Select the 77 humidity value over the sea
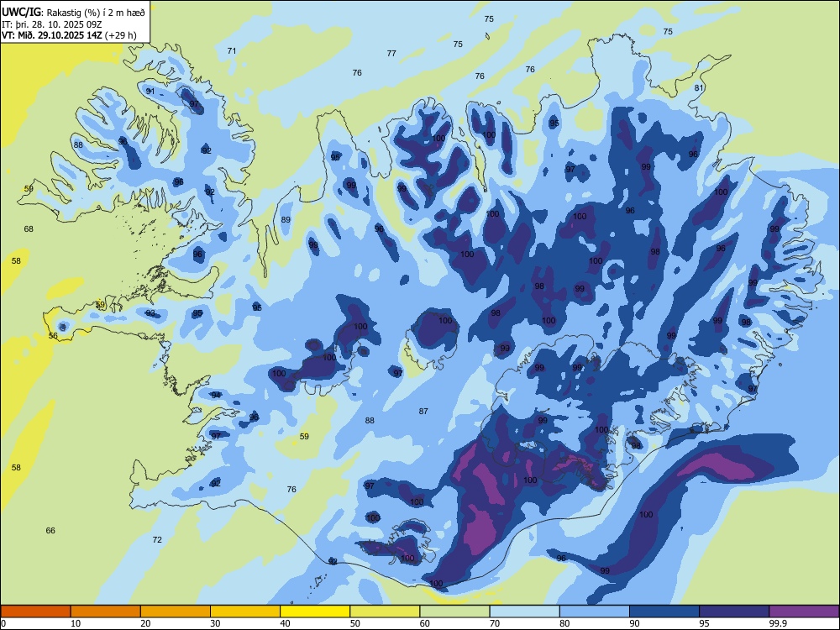840x630 pixels. coord(391,53)
